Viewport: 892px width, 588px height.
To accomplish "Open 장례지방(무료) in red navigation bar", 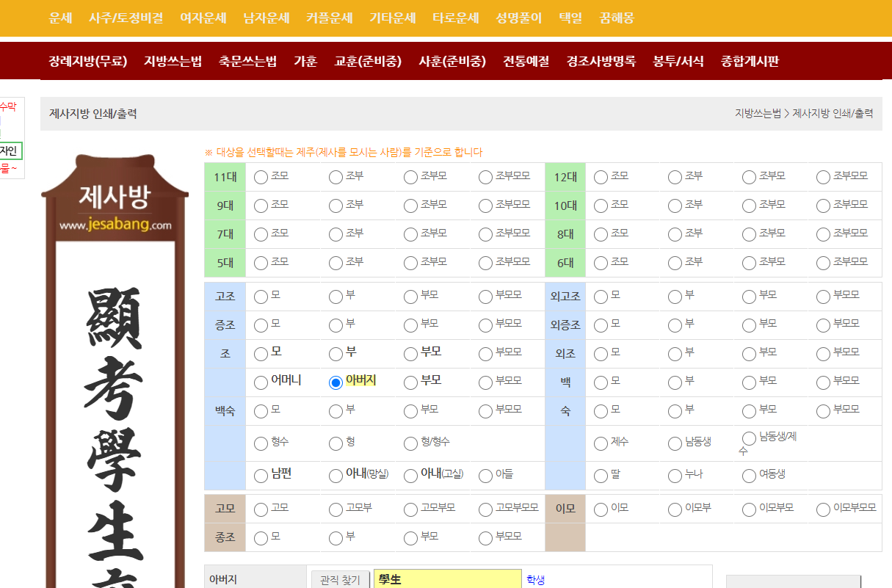I will click(88, 61).
